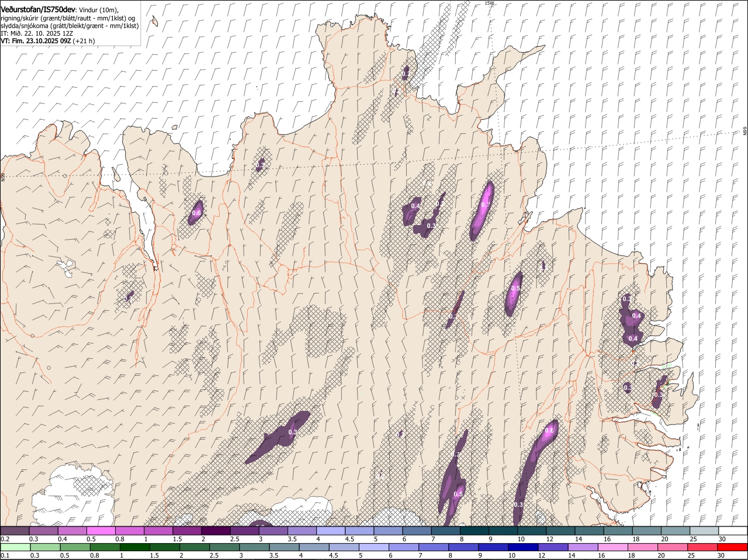The width and height of the screenshot is (748, 560).
Task: Pick lower legend swatch between 0.5 and 0.8
Action: [75, 547]
